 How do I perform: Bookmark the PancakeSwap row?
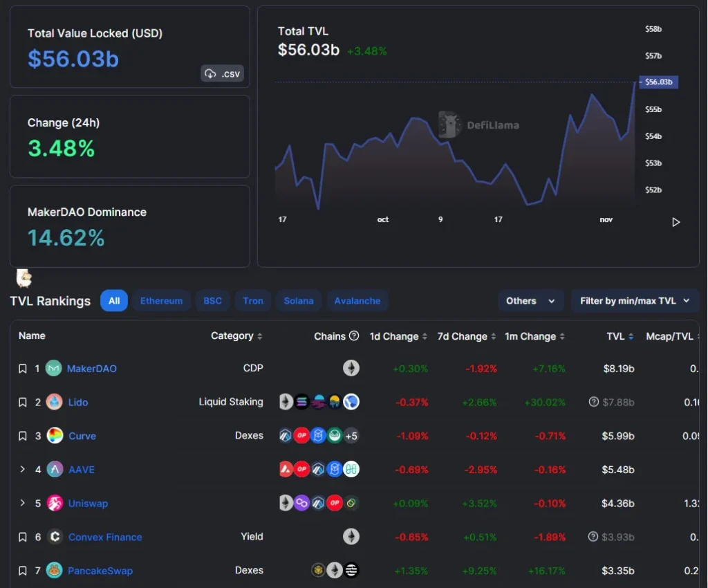point(23,571)
